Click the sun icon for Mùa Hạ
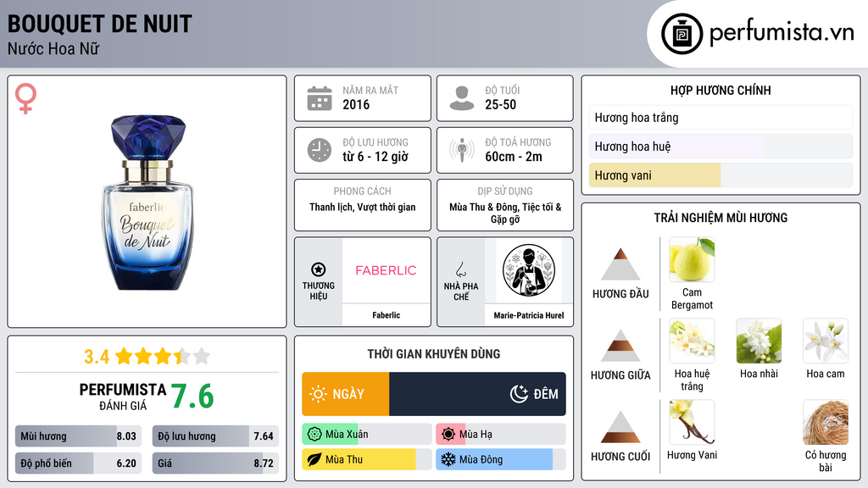Screen dimensions: 868x488 pyautogui.click(x=448, y=435)
